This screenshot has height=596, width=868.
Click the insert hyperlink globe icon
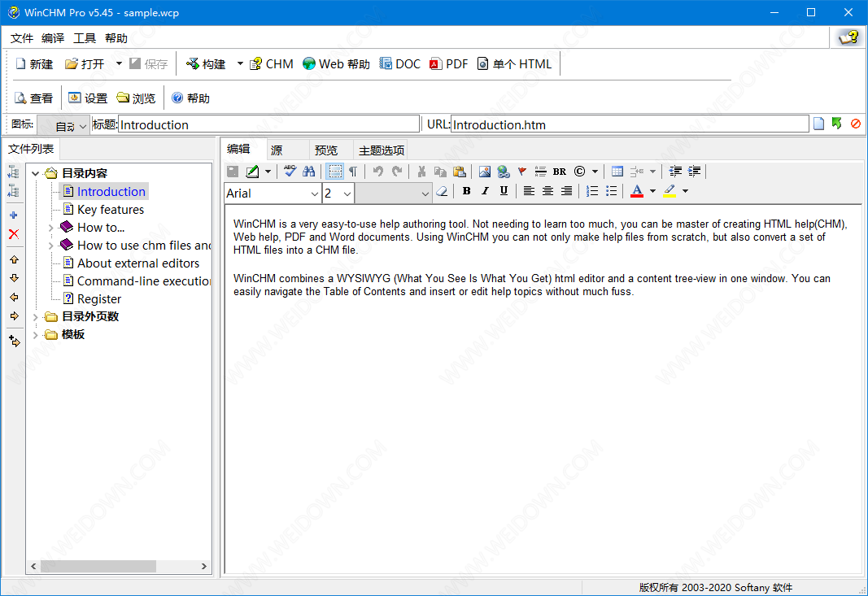(x=504, y=172)
